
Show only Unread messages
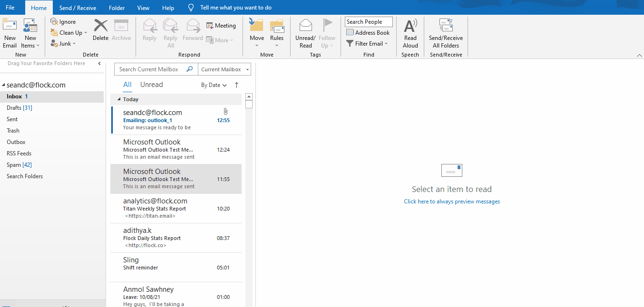pyautogui.click(x=152, y=85)
